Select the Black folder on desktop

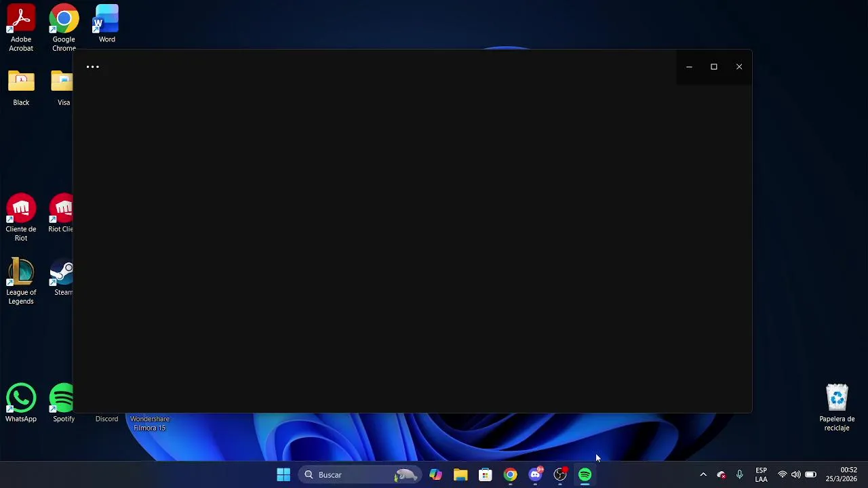[x=21, y=88]
